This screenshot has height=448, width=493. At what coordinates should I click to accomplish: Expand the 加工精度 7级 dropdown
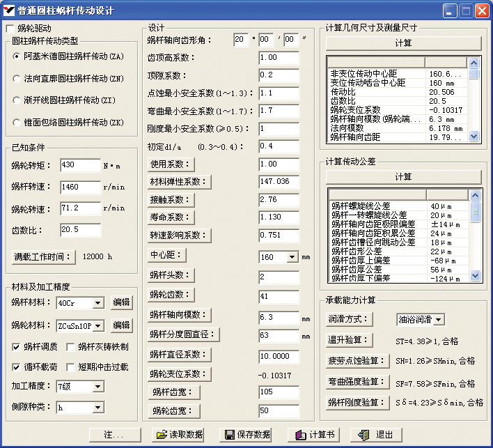[97, 387]
